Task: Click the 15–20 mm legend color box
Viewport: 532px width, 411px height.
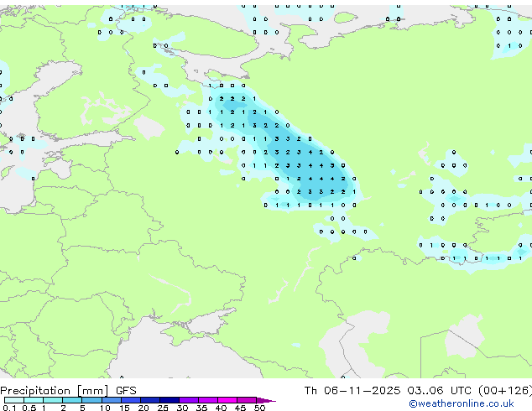Action: point(131,400)
